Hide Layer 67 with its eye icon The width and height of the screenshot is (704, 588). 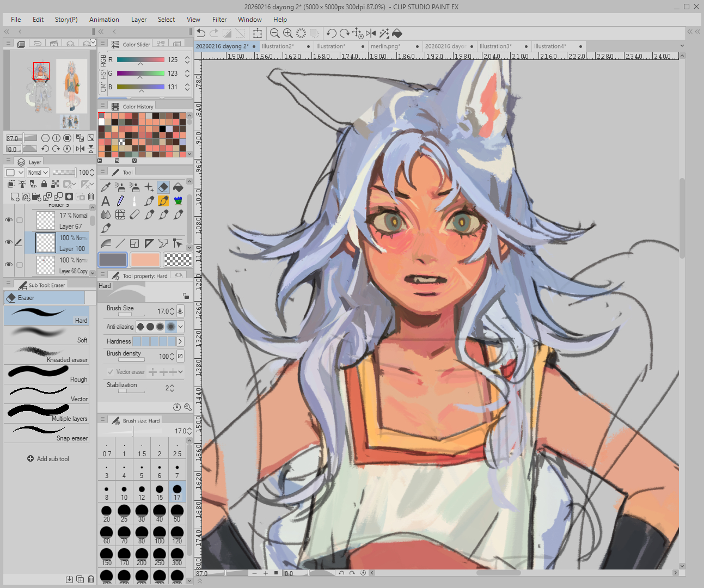pos(9,220)
